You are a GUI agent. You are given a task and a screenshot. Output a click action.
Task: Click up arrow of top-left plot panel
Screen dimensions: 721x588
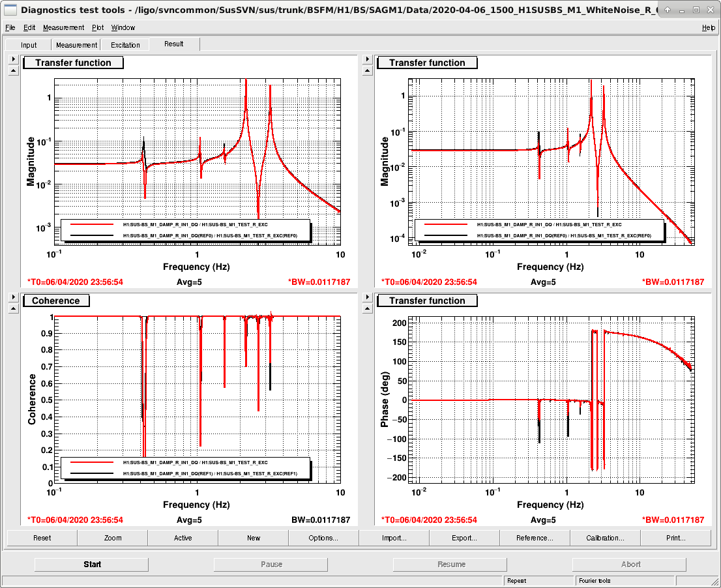click(x=13, y=70)
